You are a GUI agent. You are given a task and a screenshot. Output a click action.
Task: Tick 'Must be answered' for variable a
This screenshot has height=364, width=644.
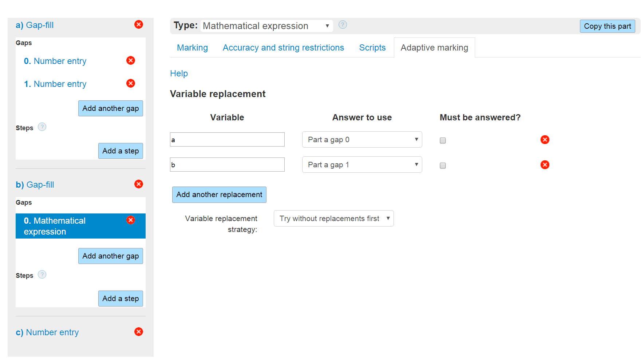coord(443,140)
